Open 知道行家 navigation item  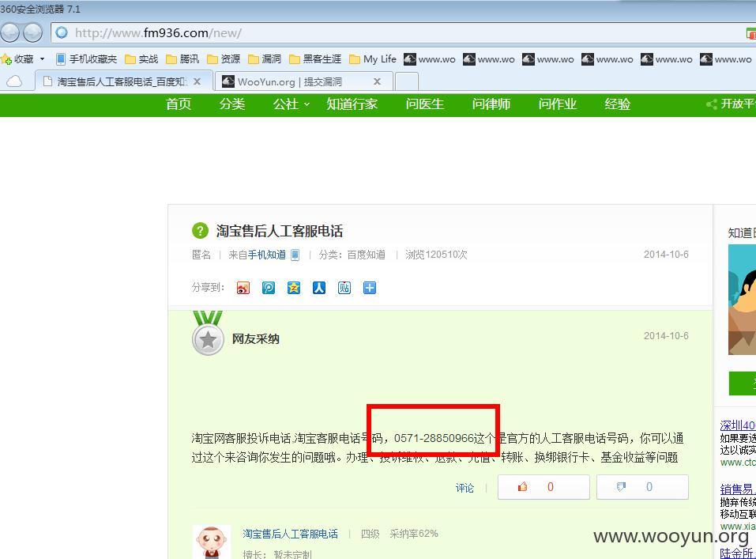[x=352, y=104]
